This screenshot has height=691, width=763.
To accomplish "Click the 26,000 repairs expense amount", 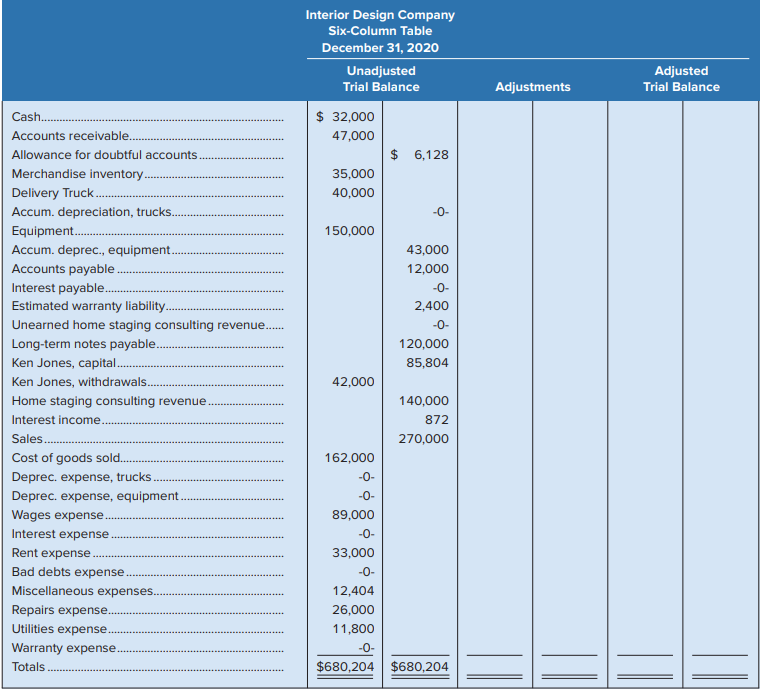I will (353, 609).
